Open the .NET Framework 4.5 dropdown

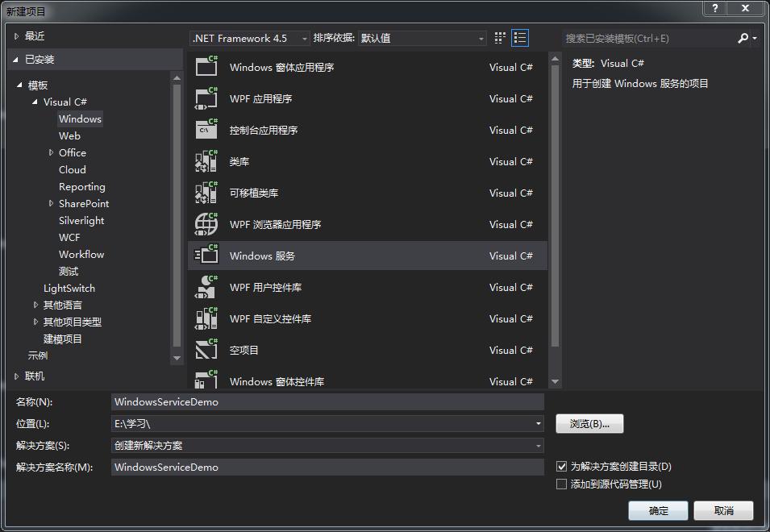tap(250, 38)
